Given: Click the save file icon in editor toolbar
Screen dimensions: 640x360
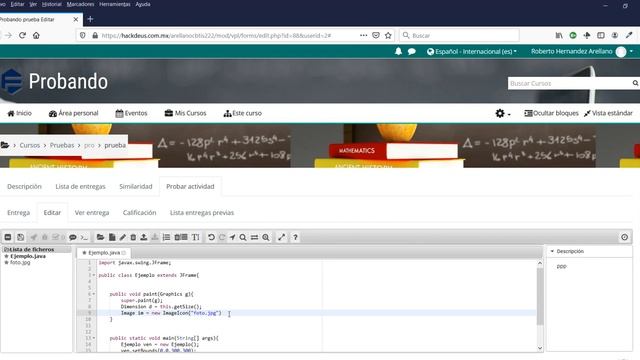Looking at the screenshot, I should pyautogui.click(x=20, y=237).
